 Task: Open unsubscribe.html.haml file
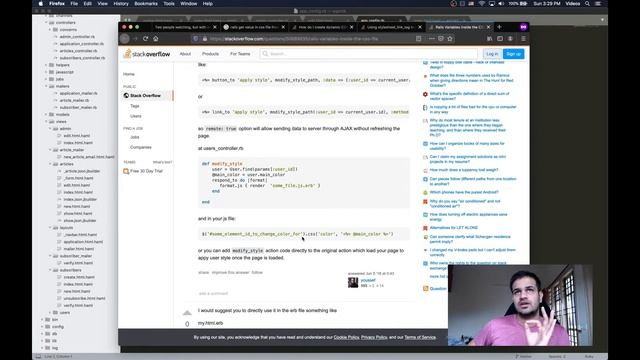(84, 298)
